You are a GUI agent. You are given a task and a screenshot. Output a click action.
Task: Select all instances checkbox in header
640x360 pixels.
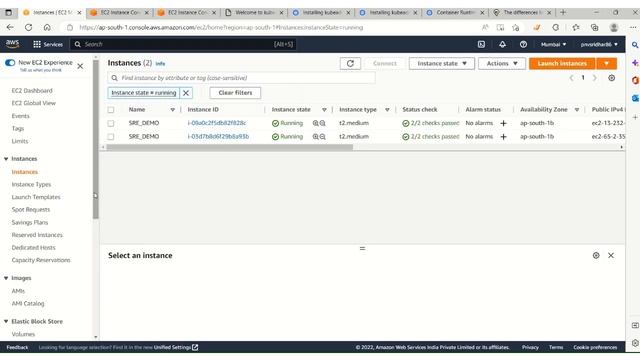point(111,109)
